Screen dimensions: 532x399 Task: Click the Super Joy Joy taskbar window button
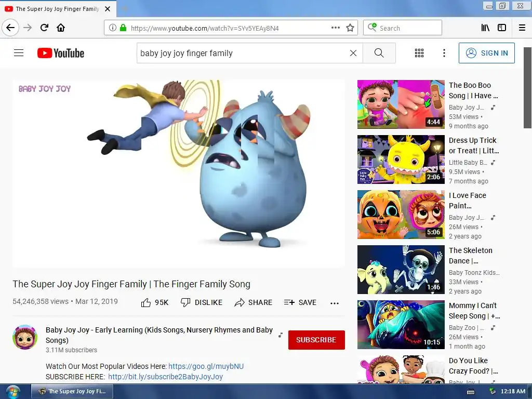coord(72,391)
